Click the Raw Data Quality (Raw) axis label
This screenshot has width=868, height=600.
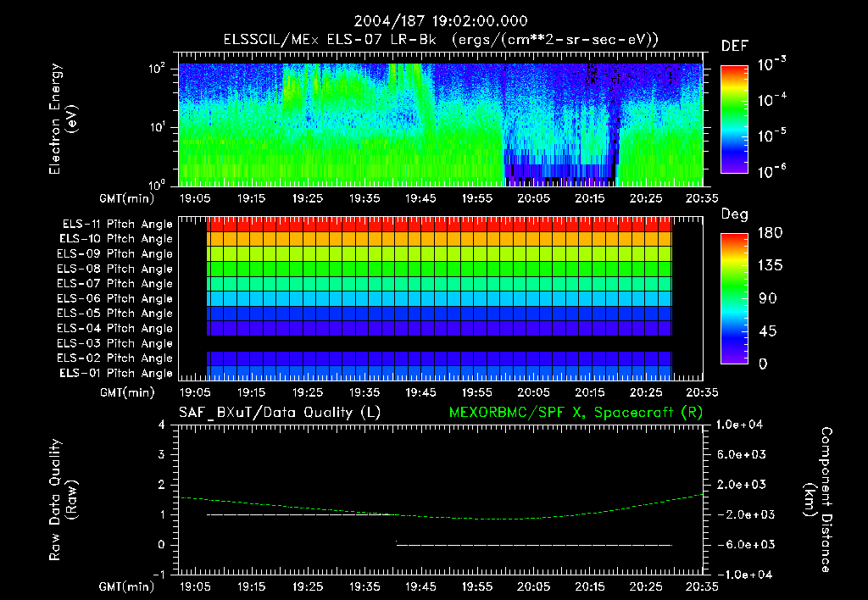63,499
